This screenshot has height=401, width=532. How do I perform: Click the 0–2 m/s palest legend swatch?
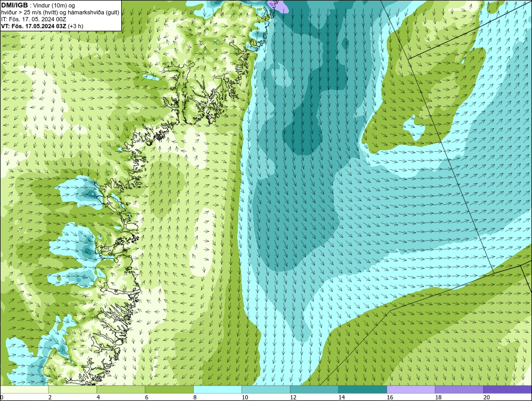tap(24, 389)
